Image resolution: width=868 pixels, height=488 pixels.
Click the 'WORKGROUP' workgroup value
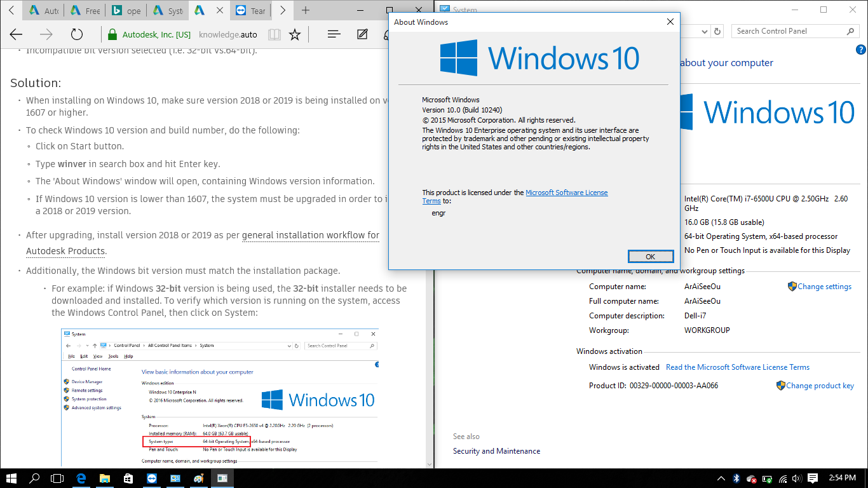click(707, 330)
